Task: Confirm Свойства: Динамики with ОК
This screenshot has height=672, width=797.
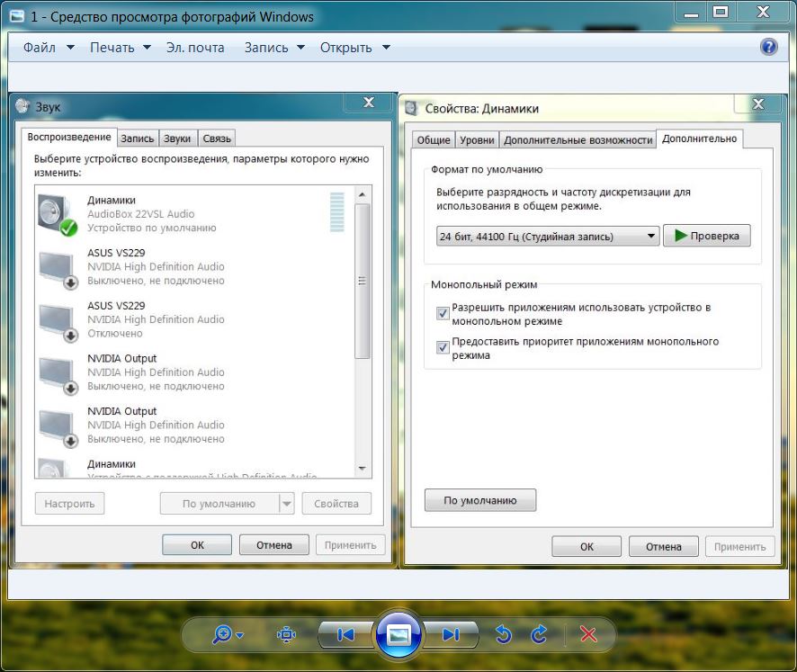Action: (x=587, y=546)
